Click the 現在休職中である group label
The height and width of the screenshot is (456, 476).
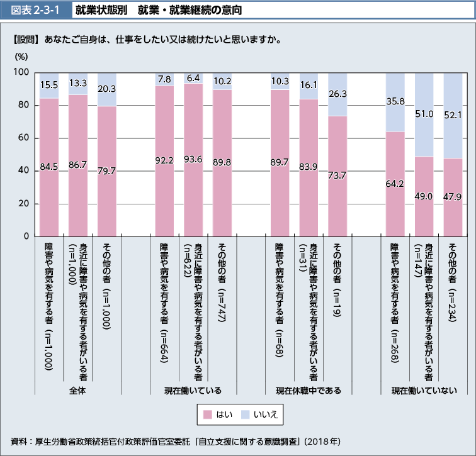[x=309, y=391]
